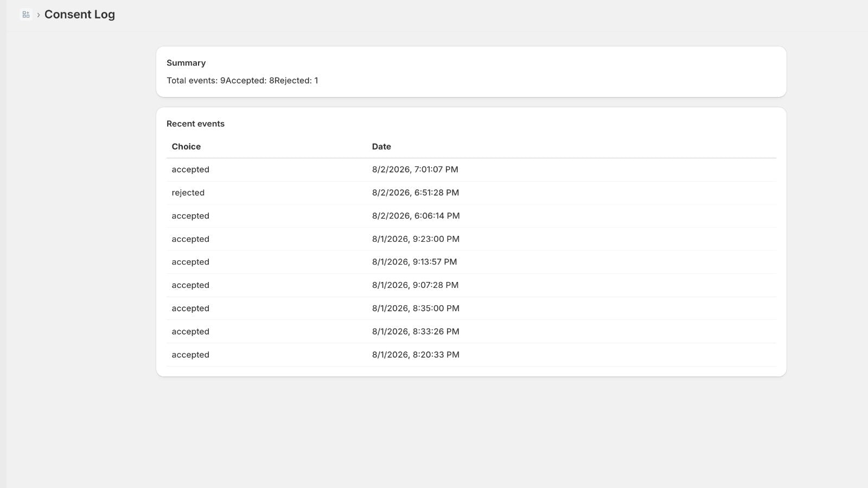This screenshot has height=488, width=868.
Task: Select the accepted entry dated 8:35:00 PM
Action: [190, 309]
